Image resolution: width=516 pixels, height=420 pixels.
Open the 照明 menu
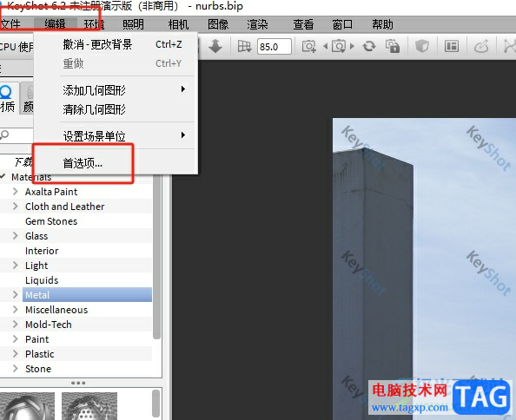click(133, 24)
